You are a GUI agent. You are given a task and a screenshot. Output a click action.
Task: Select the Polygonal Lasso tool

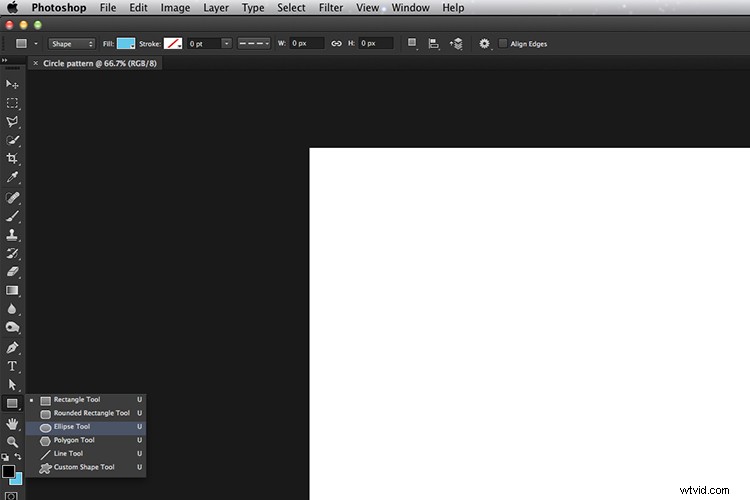[12, 122]
